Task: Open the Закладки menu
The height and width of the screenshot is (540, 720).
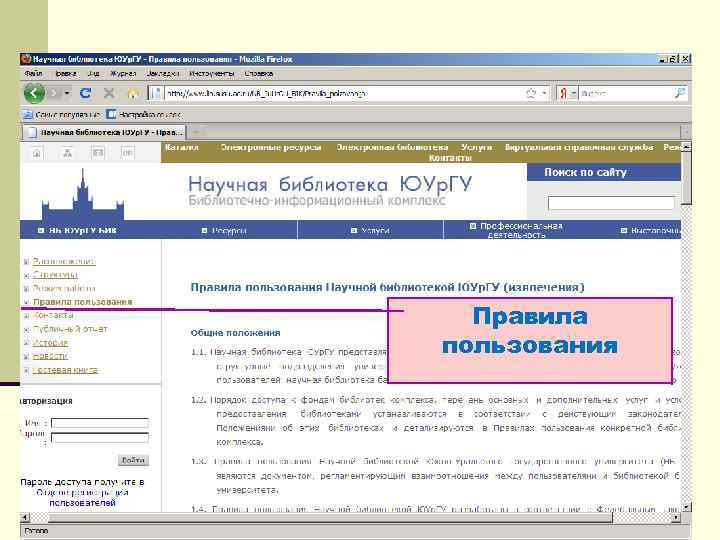Action: pyautogui.click(x=163, y=73)
